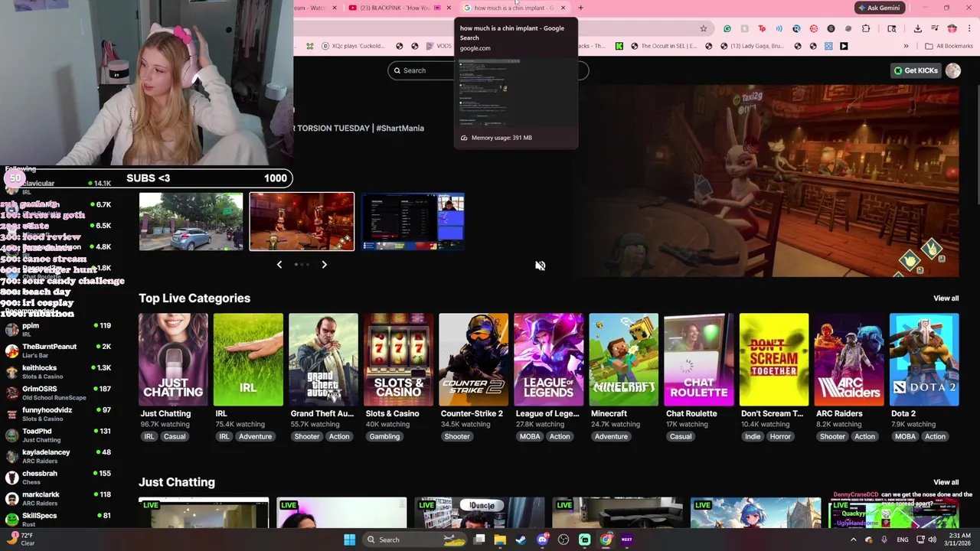Select the tavern bunny stream thumbnail
This screenshot has height=551, width=980.
point(302,222)
